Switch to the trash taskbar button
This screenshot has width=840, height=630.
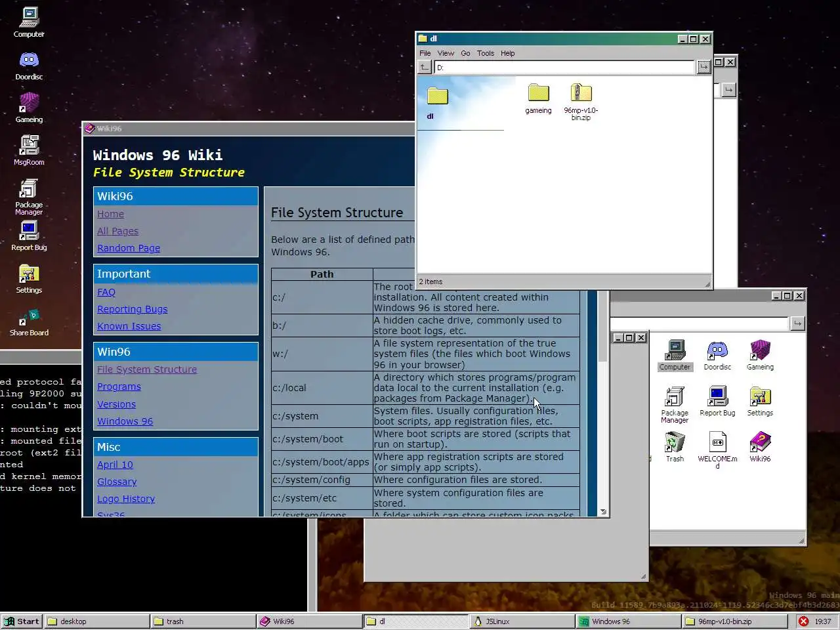click(x=203, y=621)
